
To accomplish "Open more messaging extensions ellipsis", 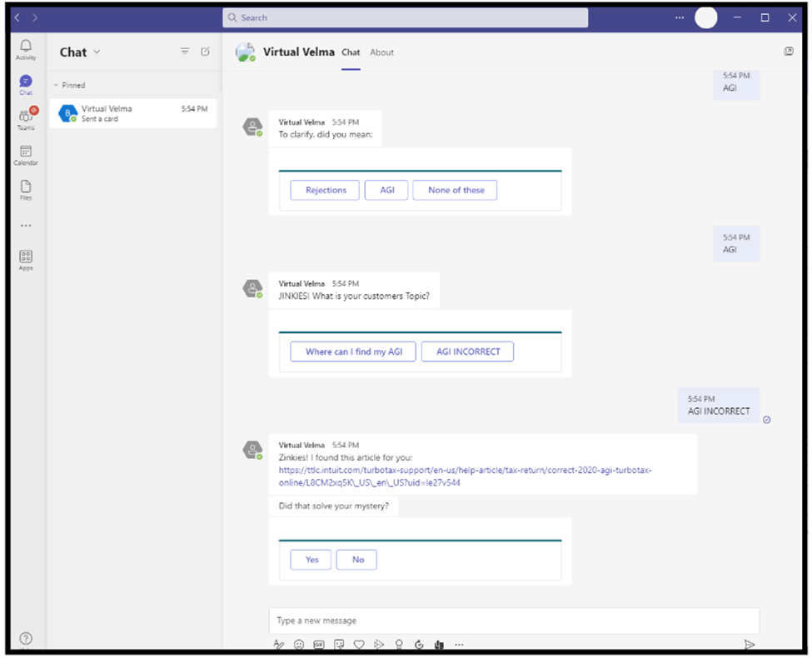I will point(460,645).
